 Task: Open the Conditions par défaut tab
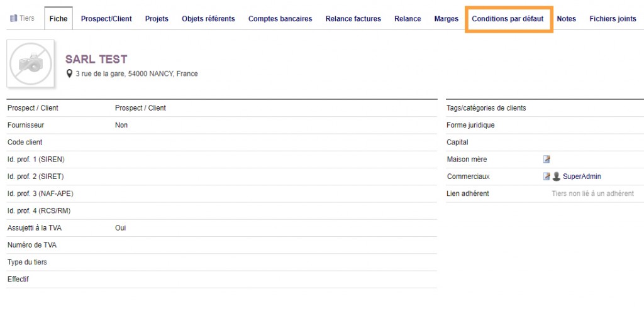pos(508,19)
